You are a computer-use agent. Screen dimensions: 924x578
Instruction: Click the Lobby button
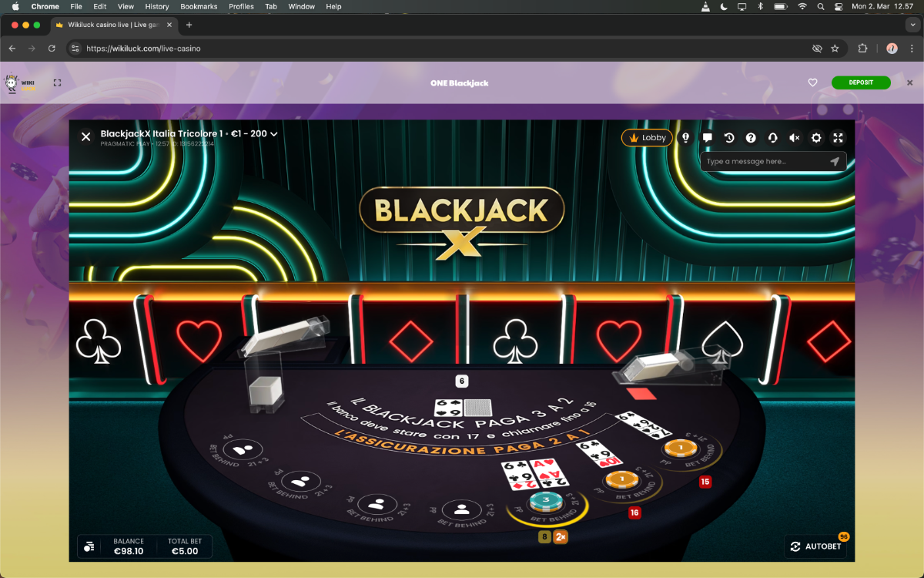click(648, 138)
